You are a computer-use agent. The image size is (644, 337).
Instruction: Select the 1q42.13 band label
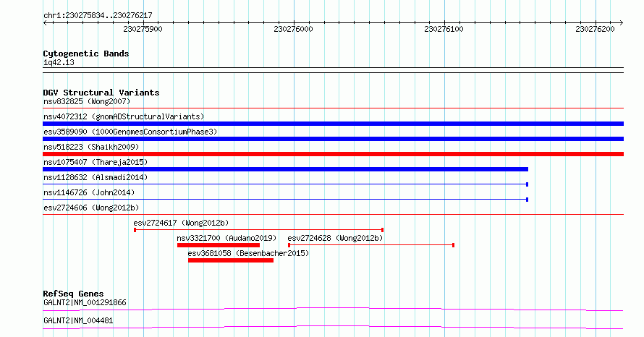59,62
